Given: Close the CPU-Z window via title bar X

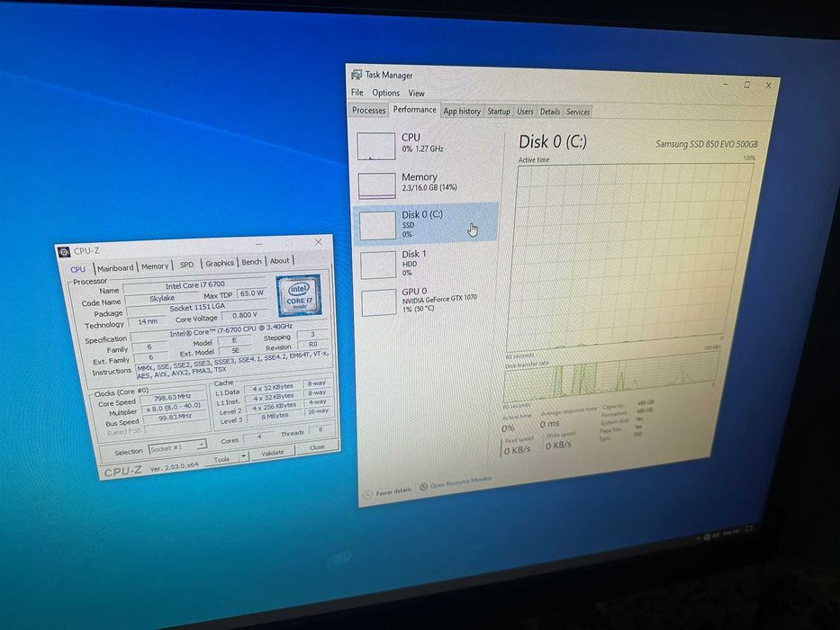Looking at the screenshot, I should (318, 241).
